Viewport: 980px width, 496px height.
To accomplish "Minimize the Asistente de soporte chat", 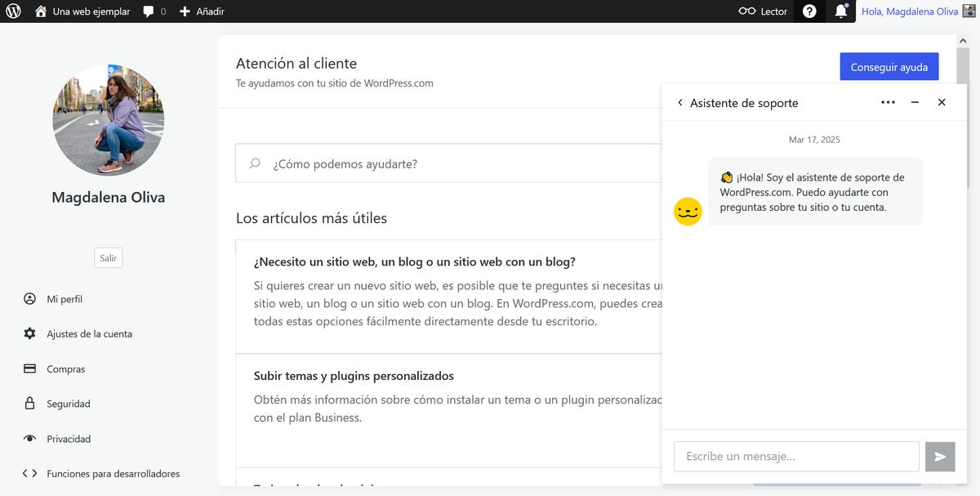I will pyautogui.click(x=915, y=102).
